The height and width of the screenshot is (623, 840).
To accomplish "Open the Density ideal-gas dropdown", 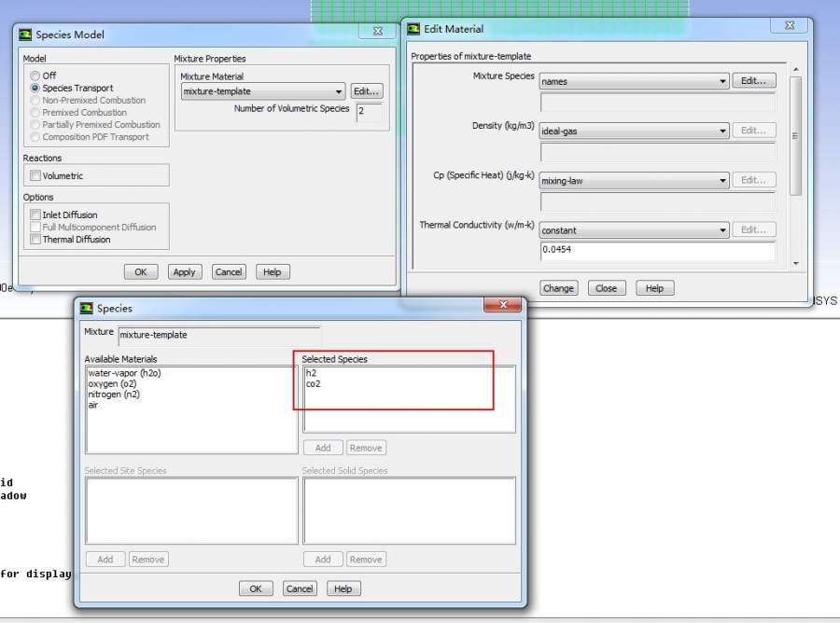I will click(x=635, y=132).
